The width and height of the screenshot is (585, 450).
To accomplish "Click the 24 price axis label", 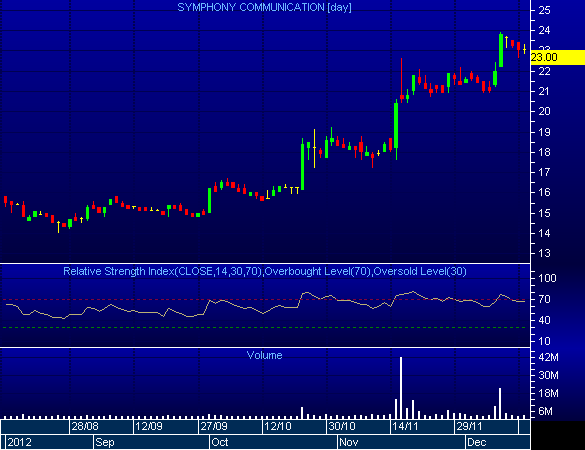I will 544,30.
